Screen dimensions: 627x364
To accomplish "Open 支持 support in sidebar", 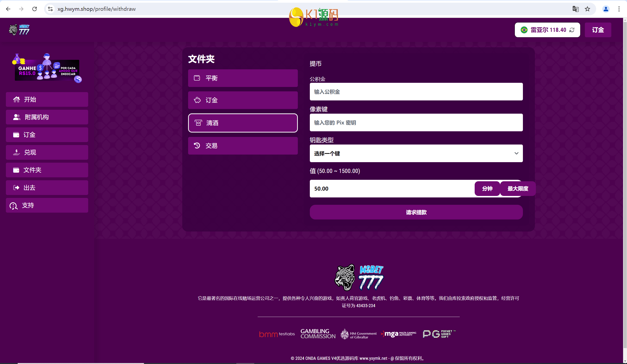I will pyautogui.click(x=47, y=205).
